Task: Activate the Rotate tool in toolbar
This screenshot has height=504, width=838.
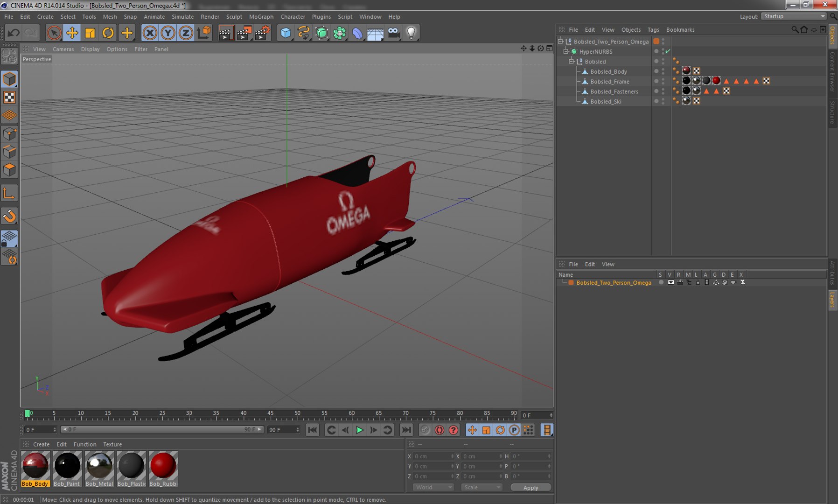Action: (x=108, y=33)
